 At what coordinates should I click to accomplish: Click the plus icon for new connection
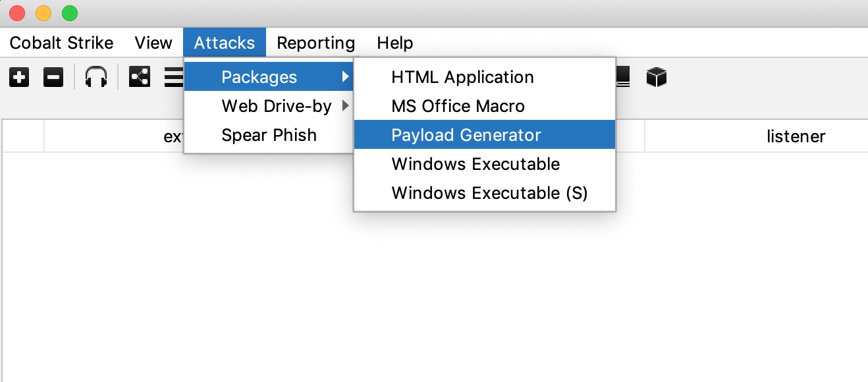19,78
